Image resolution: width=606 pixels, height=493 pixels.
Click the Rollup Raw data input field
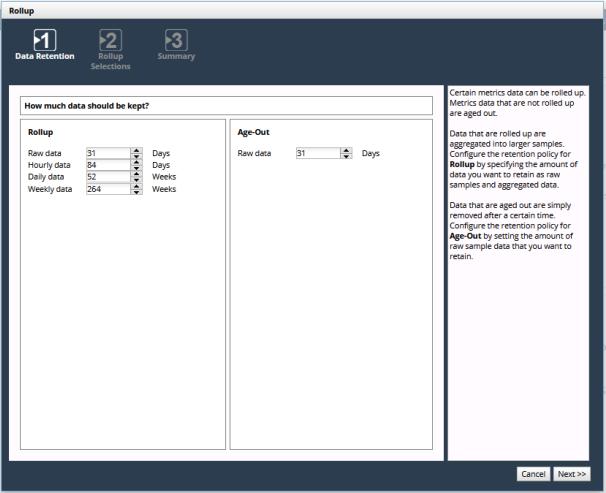[108, 153]
